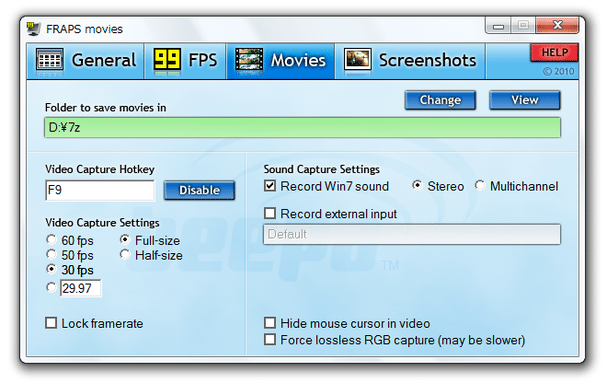This screenshot has width=607, height=383.
Task: Select the Movies tab
Action: click(x=281, y=61)
